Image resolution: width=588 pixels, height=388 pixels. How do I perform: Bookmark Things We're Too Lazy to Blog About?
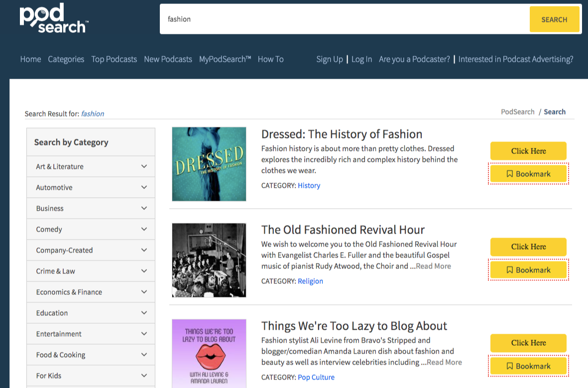(x=528, y=366)
